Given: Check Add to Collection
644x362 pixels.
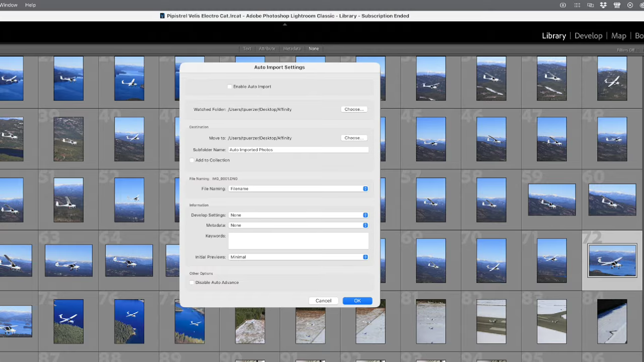Looking at the screenshot, I should click(x=192, y=160).
